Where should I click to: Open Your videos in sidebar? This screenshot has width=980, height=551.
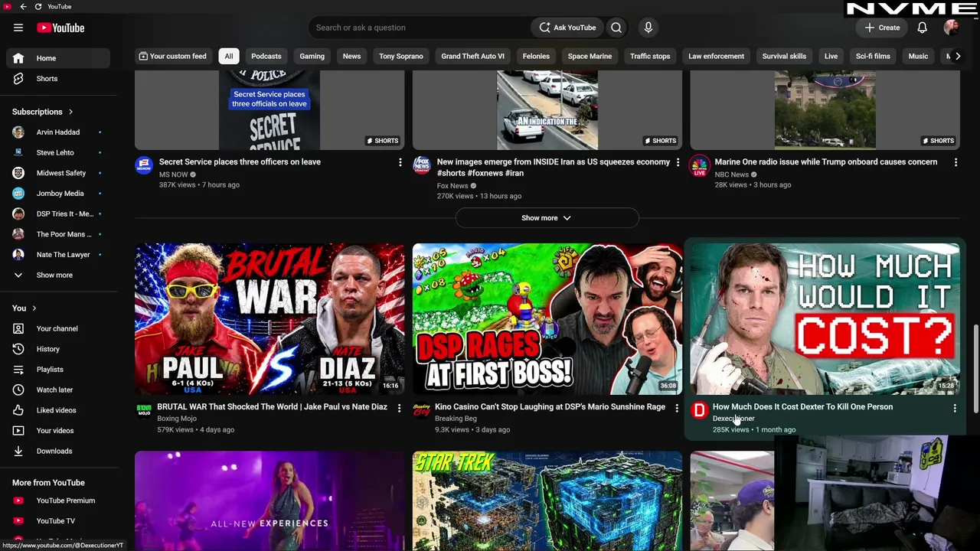tap(58, 431)
